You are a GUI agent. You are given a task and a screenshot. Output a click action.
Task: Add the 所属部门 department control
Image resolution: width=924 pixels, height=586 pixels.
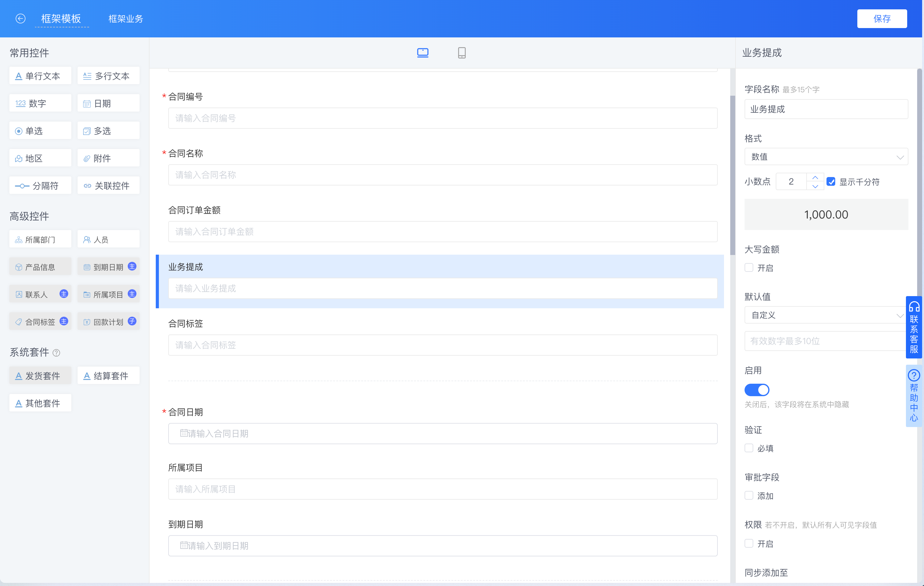coord(40,239)
